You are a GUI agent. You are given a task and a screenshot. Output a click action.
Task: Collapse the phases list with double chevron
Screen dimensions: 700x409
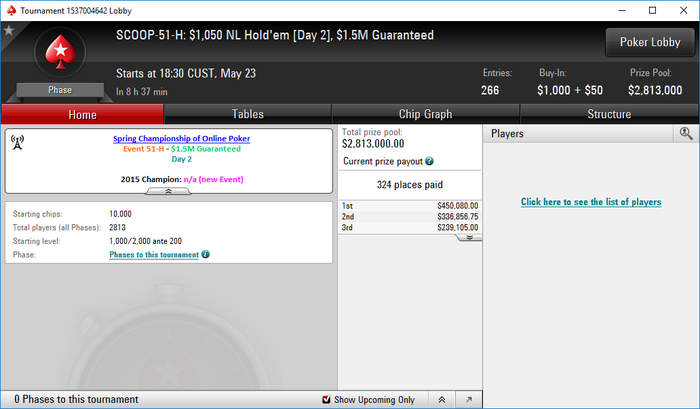coord(442,400)
